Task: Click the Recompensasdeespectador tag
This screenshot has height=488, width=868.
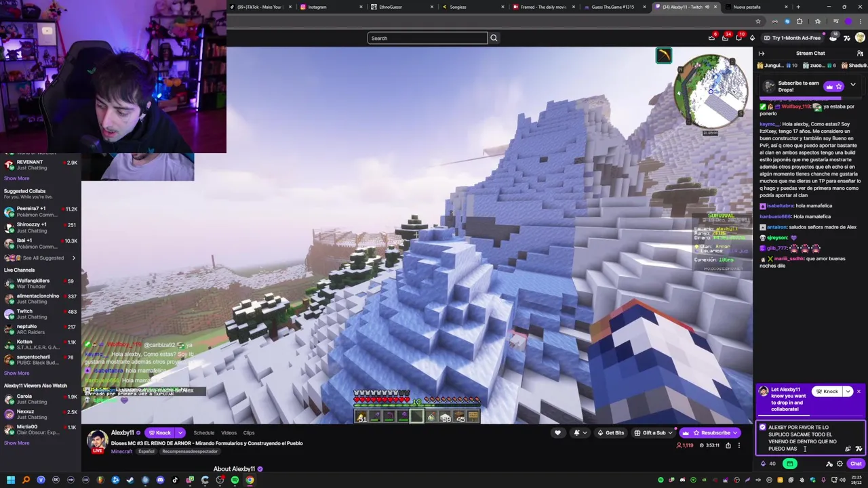Action: [x=190, y=451]
